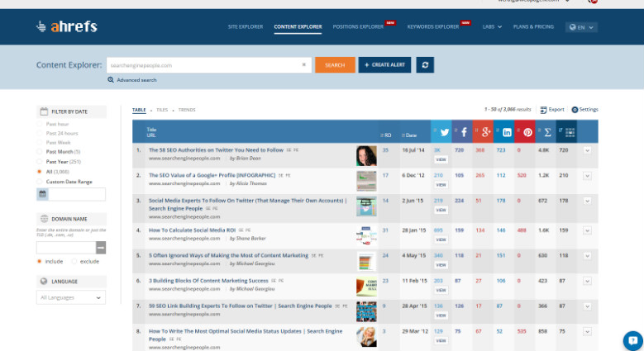Screen dimensions: 644x351
Task: Click the Create Alert button
Action: (x=384, y=64)
